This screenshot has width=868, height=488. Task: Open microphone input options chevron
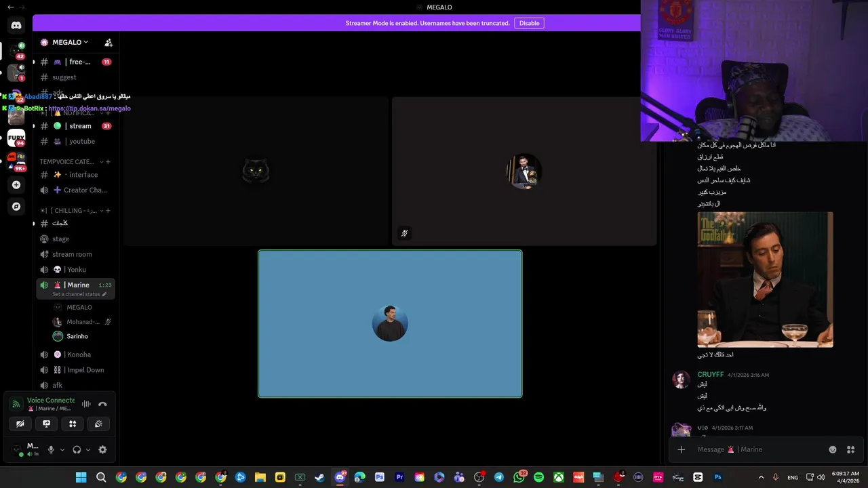pyautogui.click(x=62, y=449)
